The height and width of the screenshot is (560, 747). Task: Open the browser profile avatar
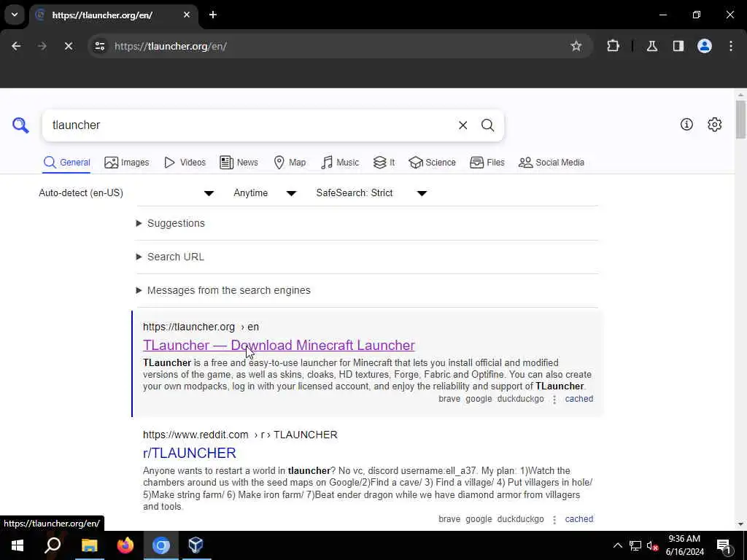704,46
